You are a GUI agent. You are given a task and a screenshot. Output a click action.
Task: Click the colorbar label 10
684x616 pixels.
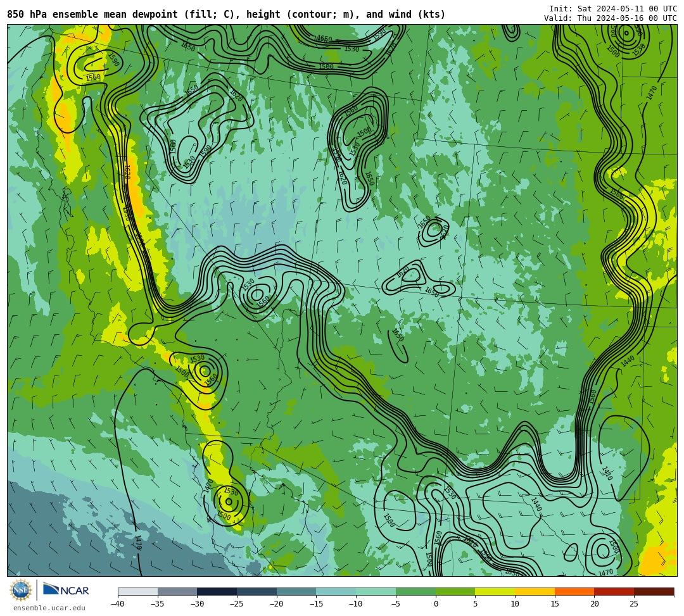coord(515,604)
